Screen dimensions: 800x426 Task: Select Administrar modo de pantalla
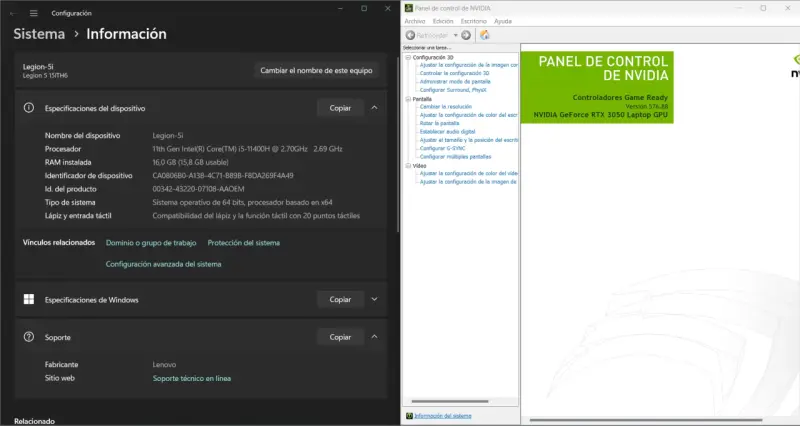click(x=455, y=82)
